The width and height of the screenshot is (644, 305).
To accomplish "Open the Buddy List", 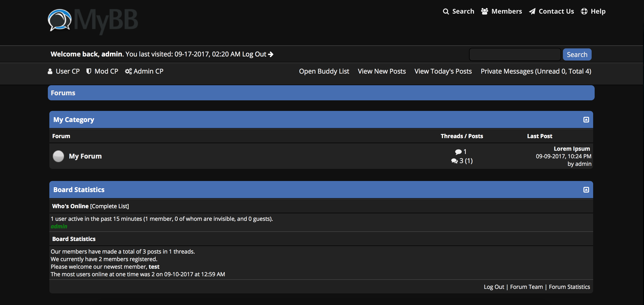I will (x=324, y=71).
